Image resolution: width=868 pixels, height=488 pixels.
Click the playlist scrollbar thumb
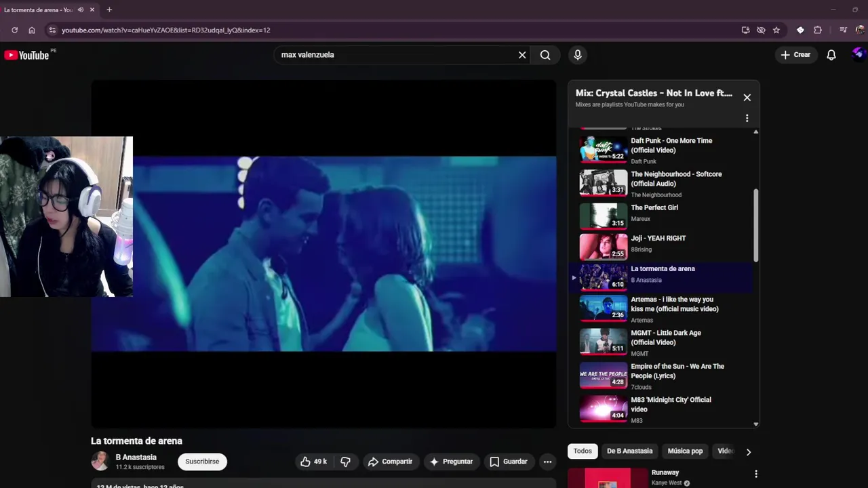coord(756,226)
